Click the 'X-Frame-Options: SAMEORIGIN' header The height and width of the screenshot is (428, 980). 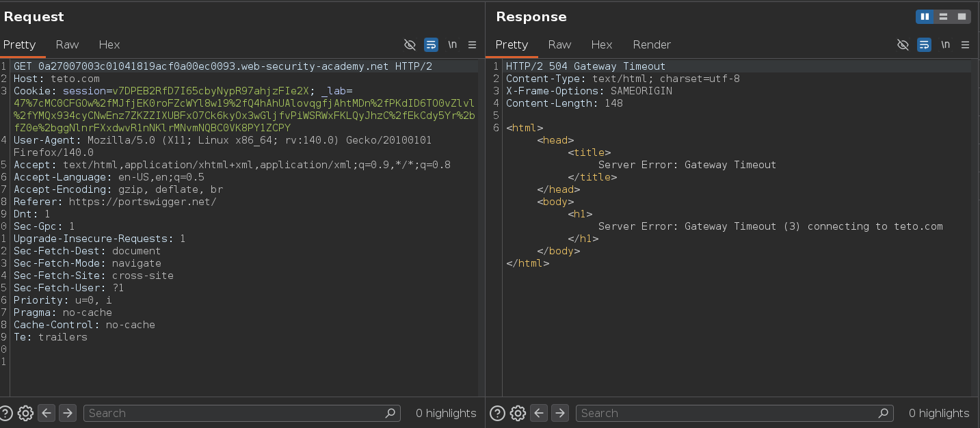click(x=589, y=91)
